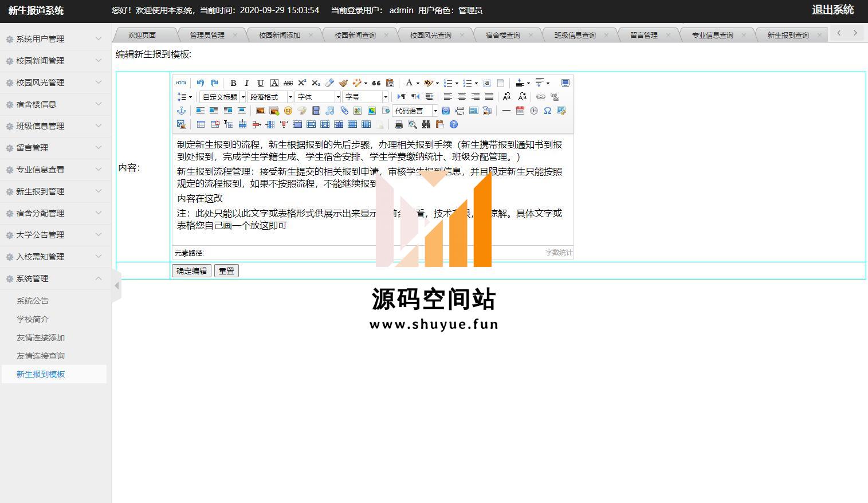Toggle italic formatting
This screenshot has height=503, width=868.
click(x=247, y=83)
